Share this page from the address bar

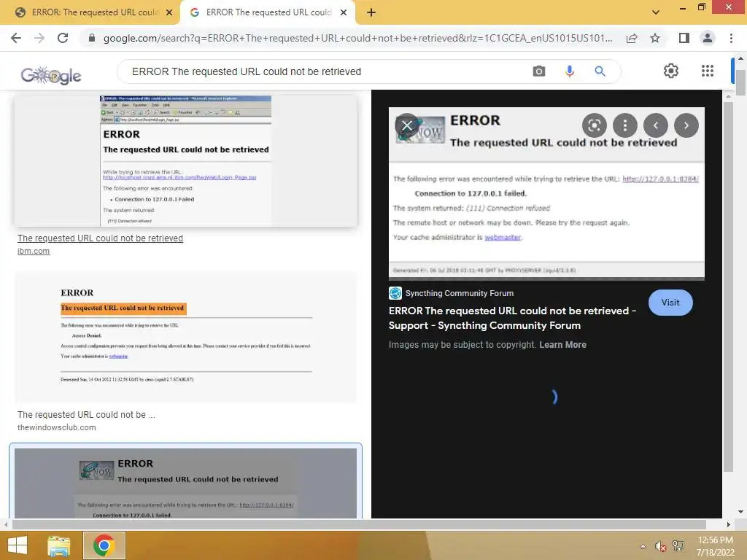point(632,38)
